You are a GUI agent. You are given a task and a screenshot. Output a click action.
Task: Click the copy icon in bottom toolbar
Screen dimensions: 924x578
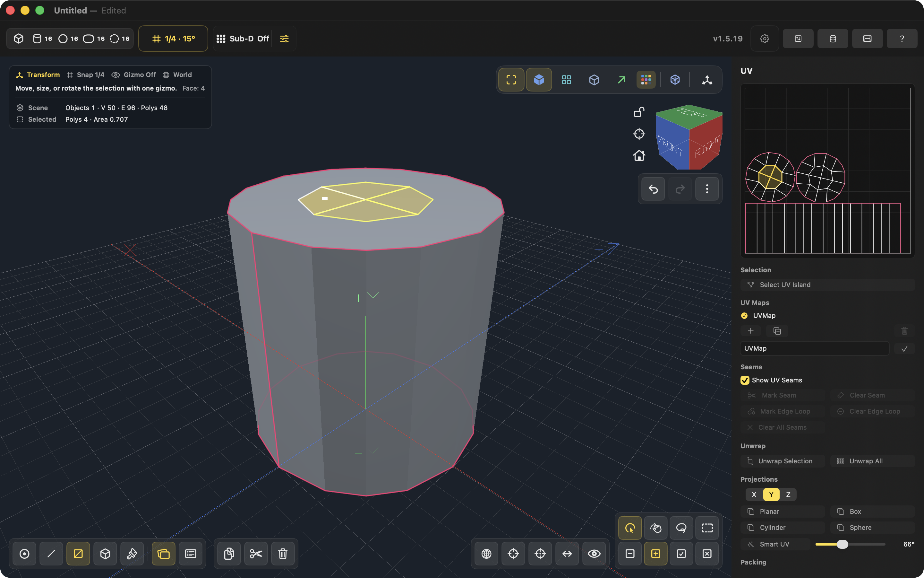pos(229,554)
